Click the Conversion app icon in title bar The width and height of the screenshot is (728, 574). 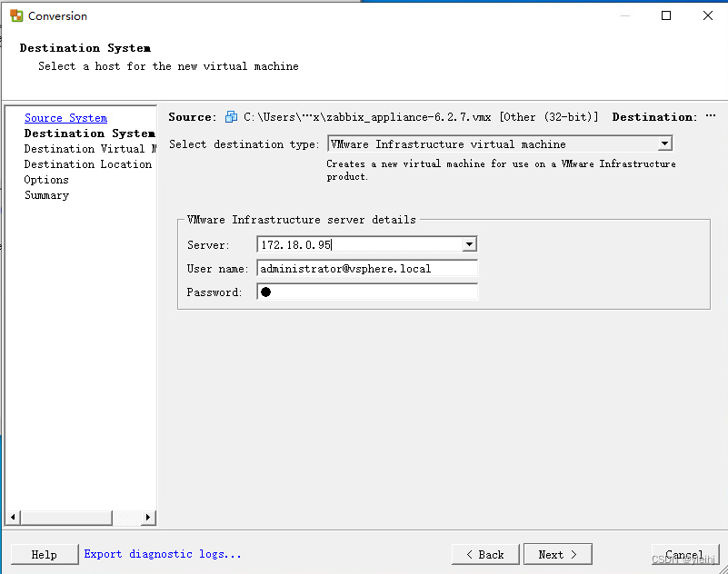(x=16, y=15)
